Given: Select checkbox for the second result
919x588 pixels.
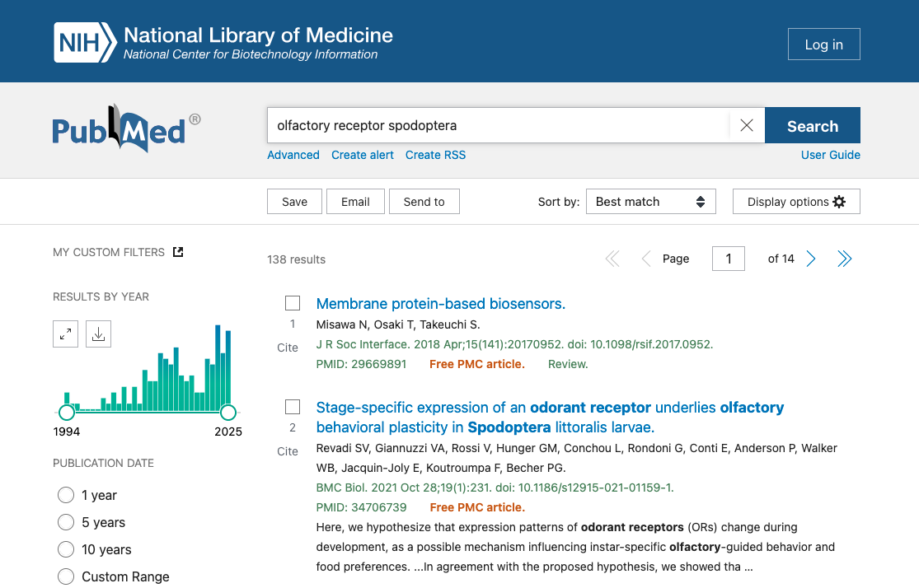Looking at the screenshot, I should pyautogui.click(x=293, y=407).
